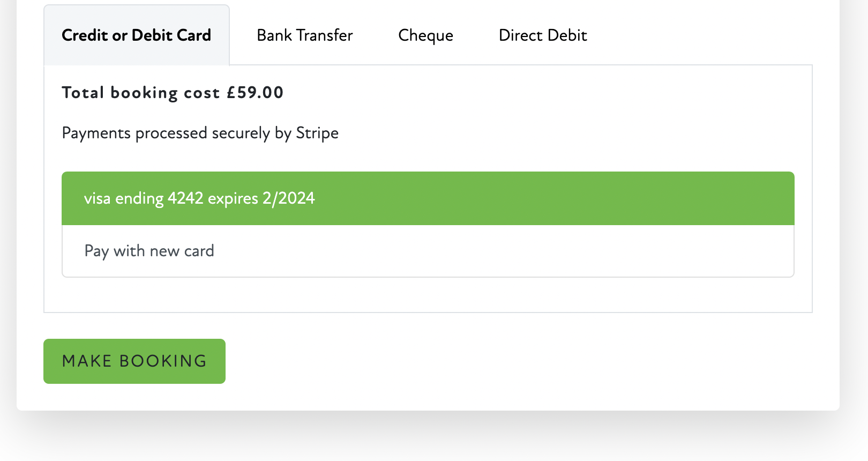Click the word Stripe in payment notice

(317, 133)
